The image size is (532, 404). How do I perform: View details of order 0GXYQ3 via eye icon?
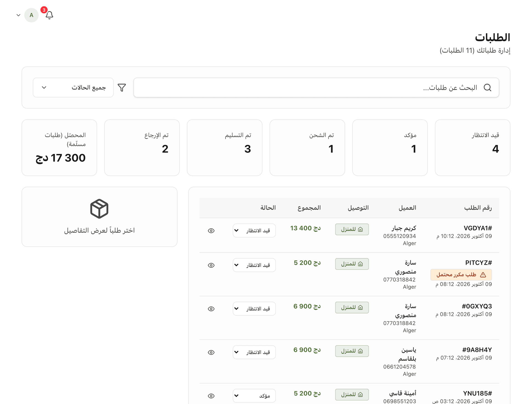(211, 309)
